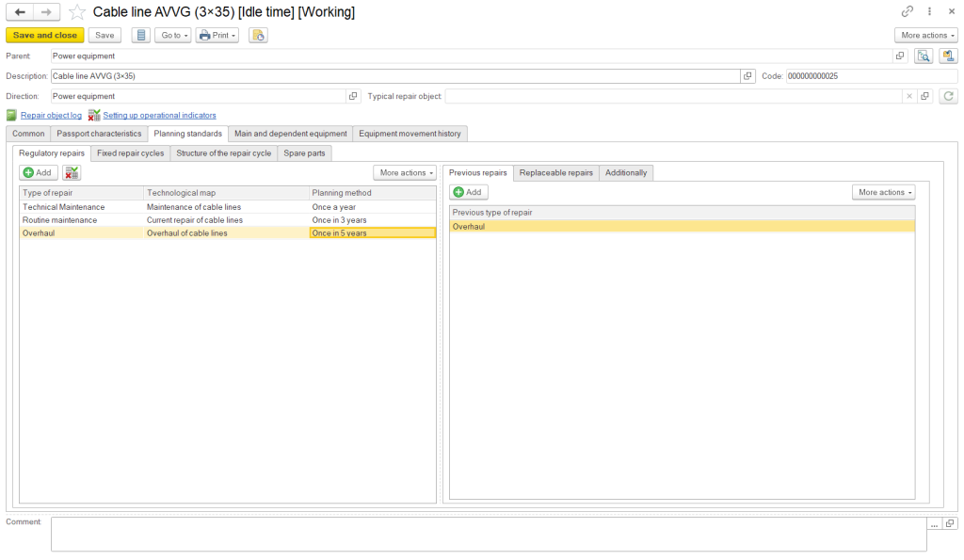Clear the Typical repair object field
The image size is (964, 560).
908,96
